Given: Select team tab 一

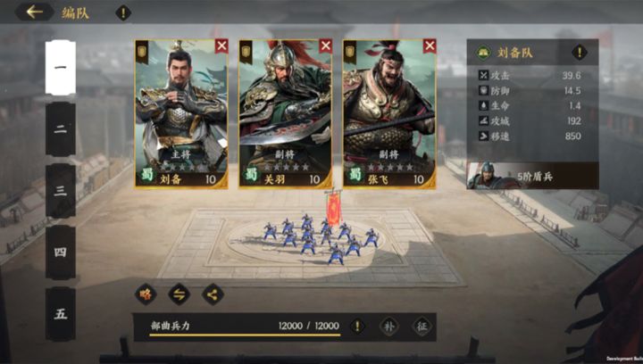Looking at the screenshot, I should point(61,68).
